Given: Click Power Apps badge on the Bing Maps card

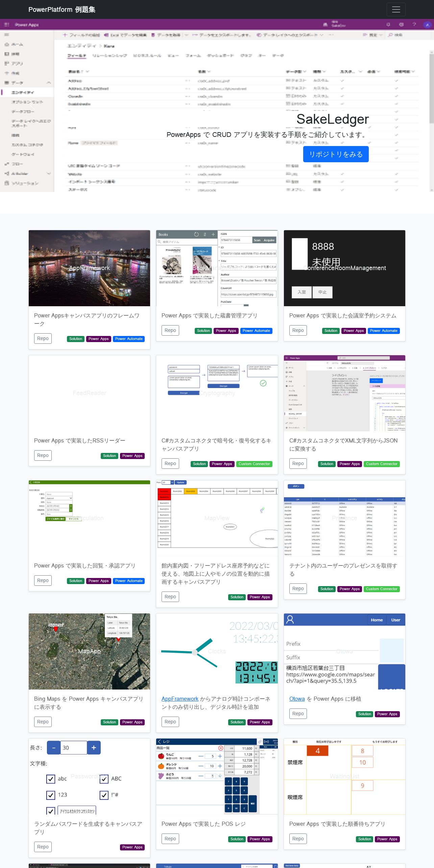Looking at the screenshot, I should [132, 722].
